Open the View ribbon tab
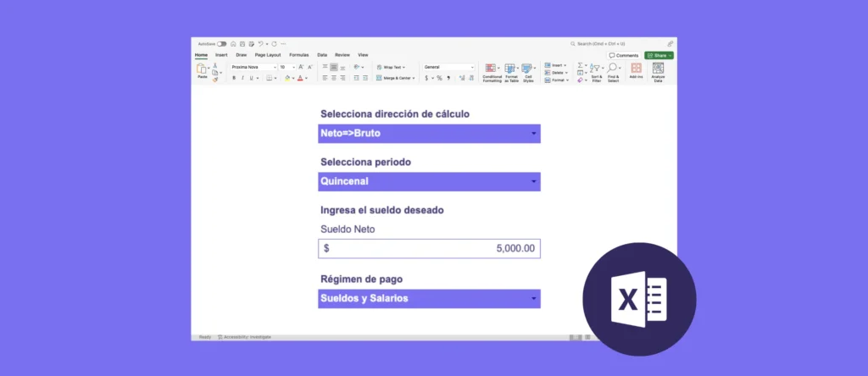Screen dimensions: 868x376 (363, 55)
